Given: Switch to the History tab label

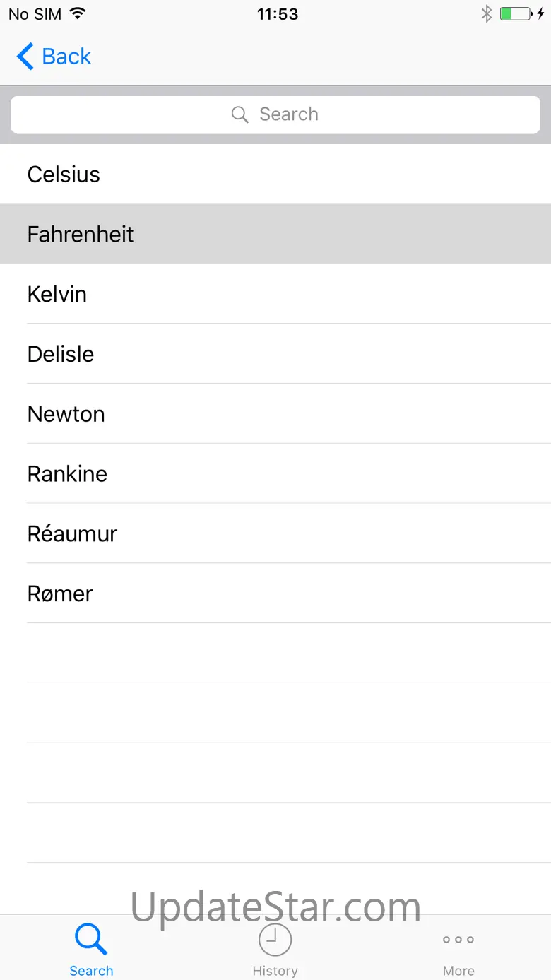Looking at the screenshot, I should click(x=275, y=971).
